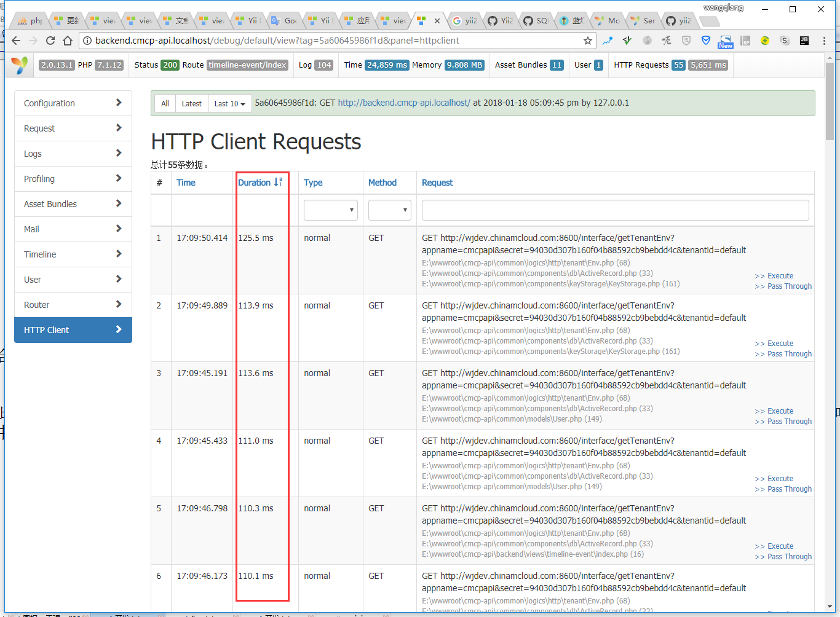
Task: Close the active browser tab
Action: pyautogui.click(x=437, y=21)
